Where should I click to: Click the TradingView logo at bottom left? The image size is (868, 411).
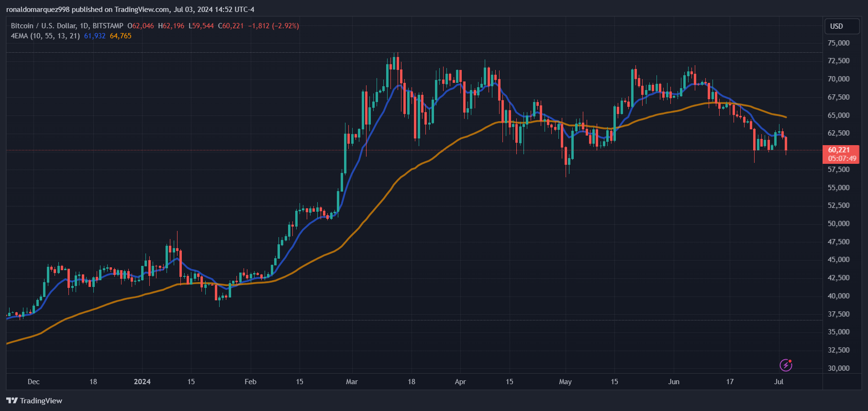[34, 400]
